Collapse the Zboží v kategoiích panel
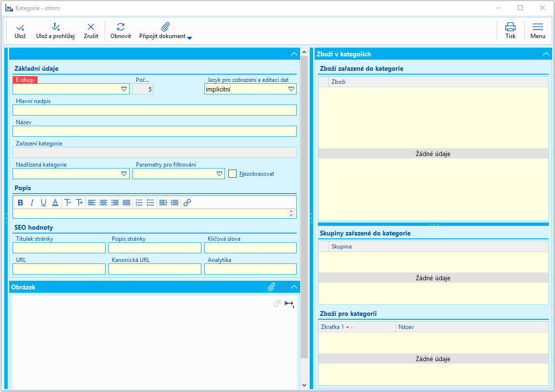 [545, 54]
